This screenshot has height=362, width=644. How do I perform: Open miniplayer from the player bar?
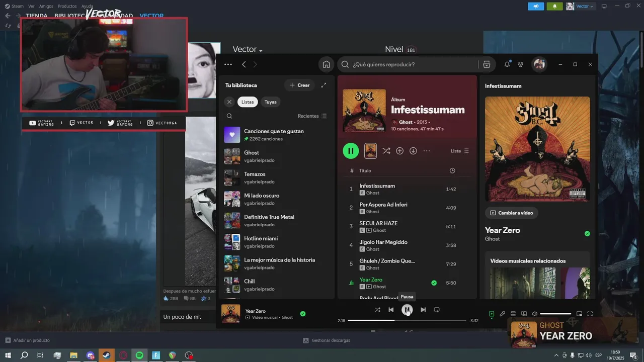click(579, 314)
